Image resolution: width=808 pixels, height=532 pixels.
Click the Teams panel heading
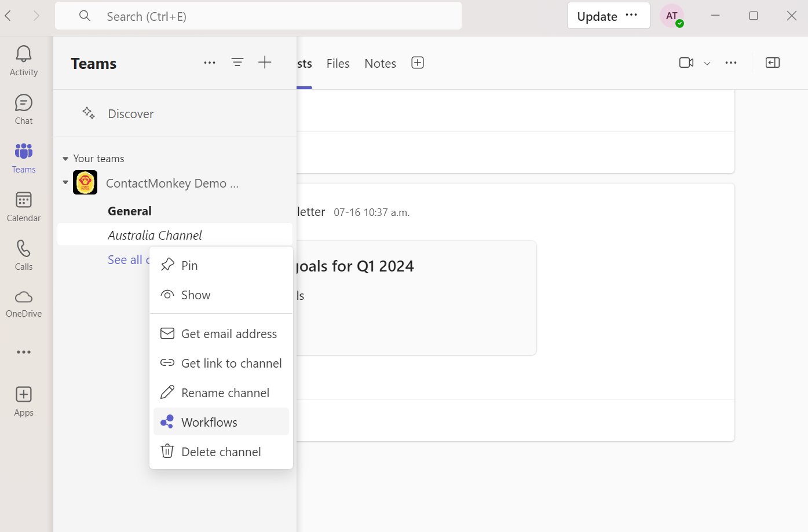click(94, 63)
